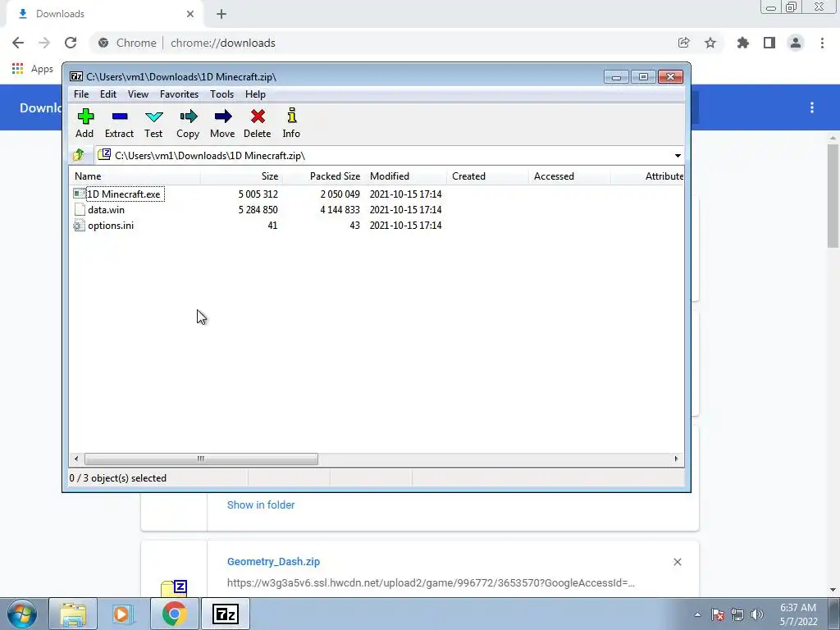Open Chrome extensions puzzle icon

[x=743, y=43]
